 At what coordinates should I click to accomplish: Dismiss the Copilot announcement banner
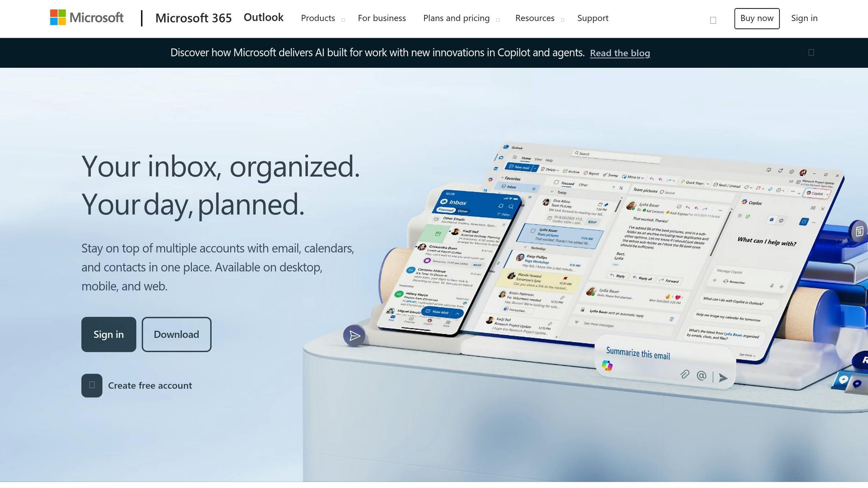point(811,53)
